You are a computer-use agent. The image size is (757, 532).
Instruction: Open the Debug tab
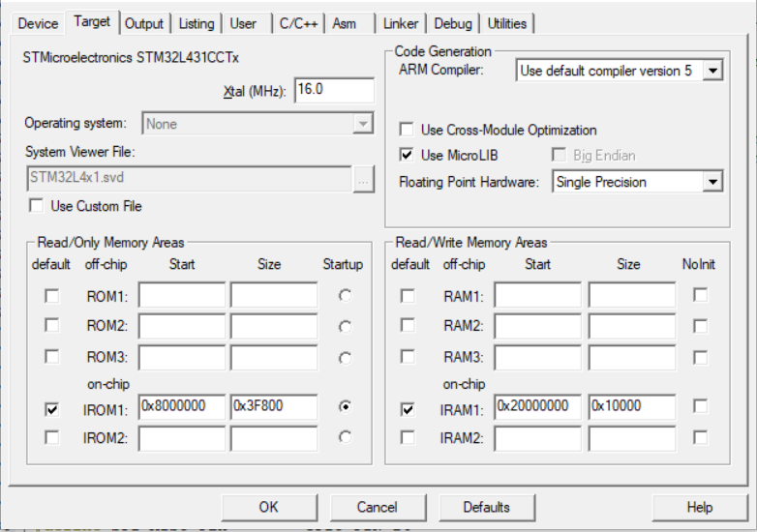tap(453, 23)
